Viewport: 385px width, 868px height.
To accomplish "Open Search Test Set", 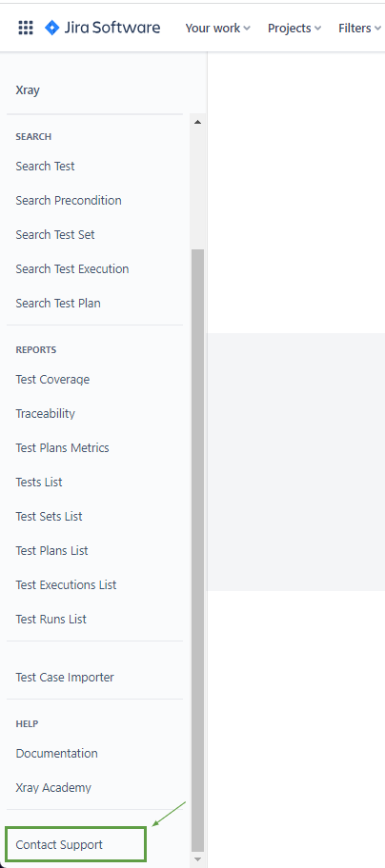I will coord(55,235).
